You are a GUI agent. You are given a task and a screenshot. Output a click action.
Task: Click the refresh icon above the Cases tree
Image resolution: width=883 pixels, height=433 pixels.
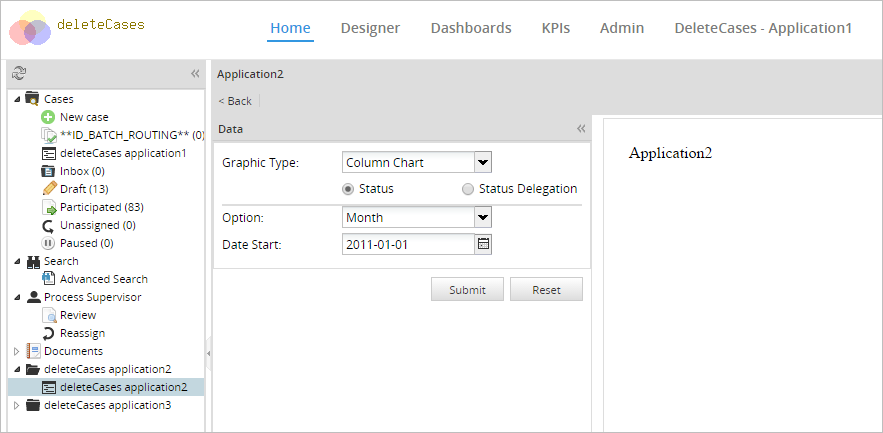point(19,73)
